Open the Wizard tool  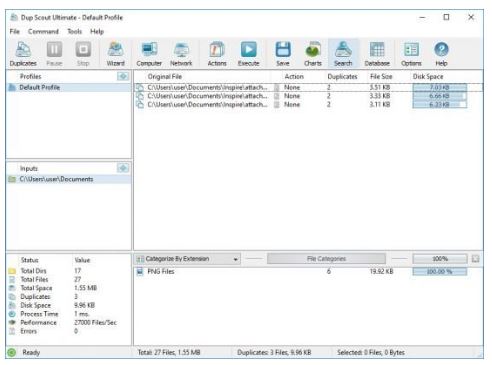tap(115, 53)
